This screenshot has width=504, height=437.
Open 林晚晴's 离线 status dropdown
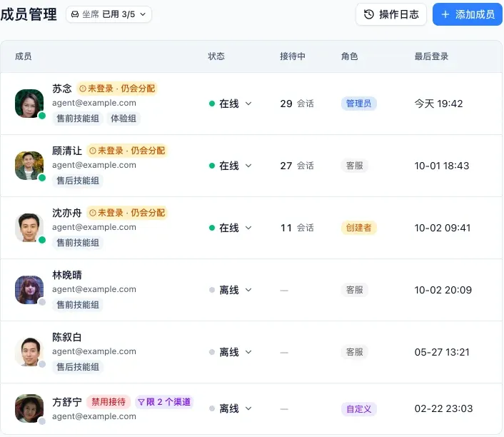230,290
